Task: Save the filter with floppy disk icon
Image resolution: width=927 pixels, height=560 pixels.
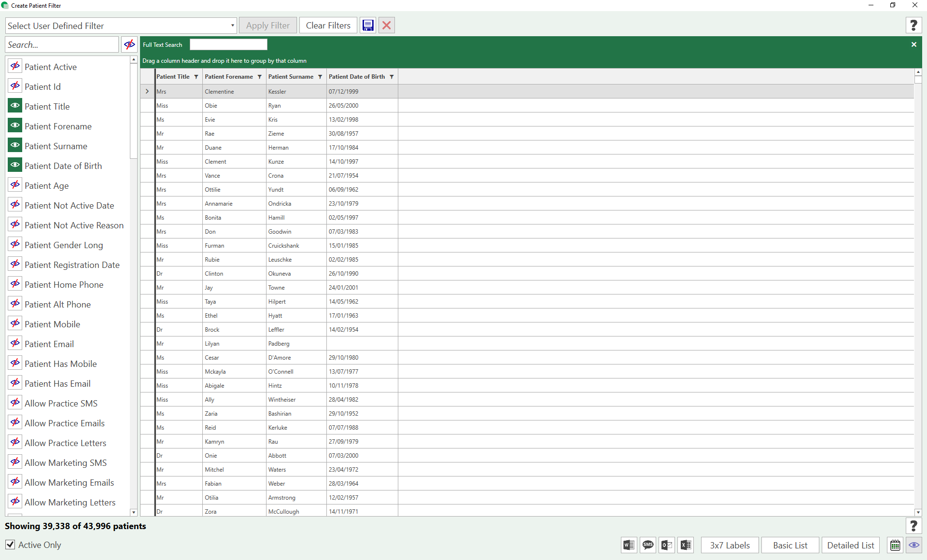Action: pos(368,26)
